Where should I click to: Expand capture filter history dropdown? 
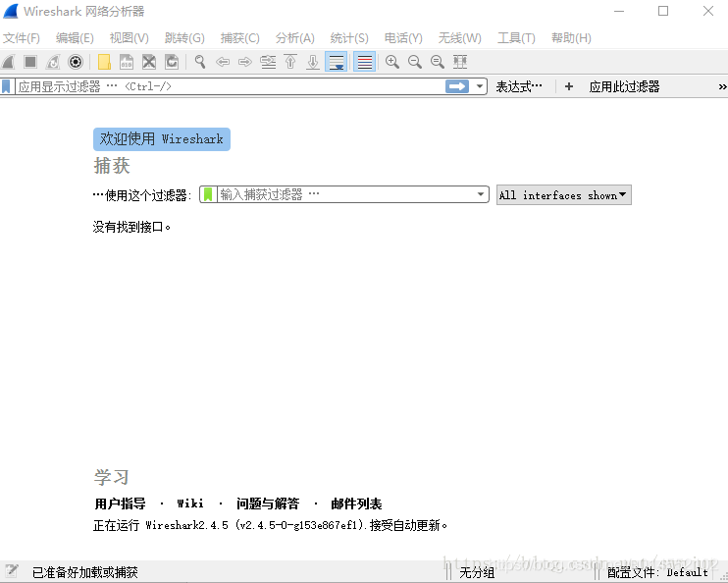481,194
